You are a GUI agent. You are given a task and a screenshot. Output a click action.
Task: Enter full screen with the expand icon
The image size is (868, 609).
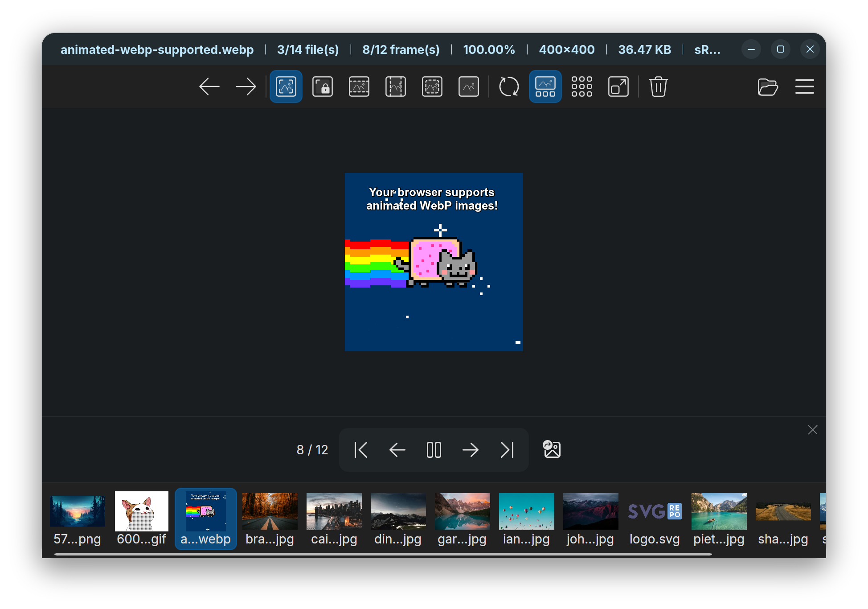tap(618, 86)
